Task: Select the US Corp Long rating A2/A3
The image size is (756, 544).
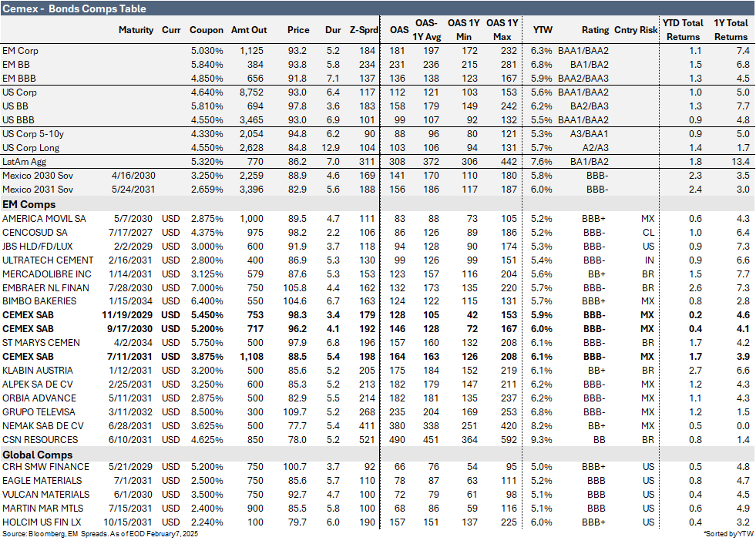Action: [x=596, y=148]
